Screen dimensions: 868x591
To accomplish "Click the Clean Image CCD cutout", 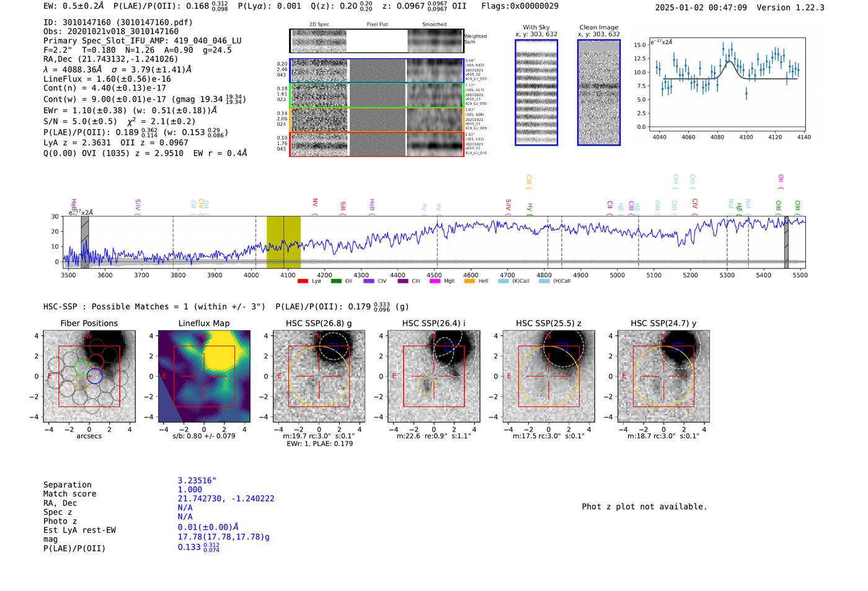I will pos(599,92).
